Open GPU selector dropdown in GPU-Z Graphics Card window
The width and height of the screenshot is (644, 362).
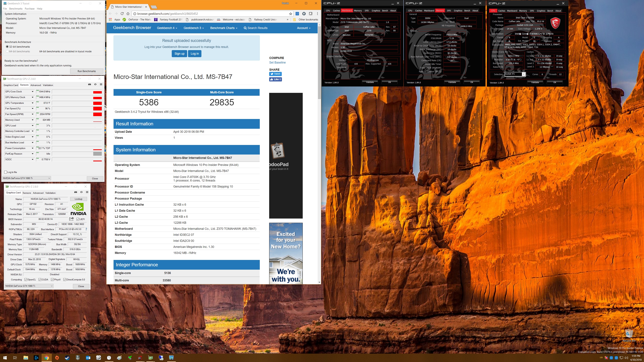pyautogui.click(x=29, y=286)
